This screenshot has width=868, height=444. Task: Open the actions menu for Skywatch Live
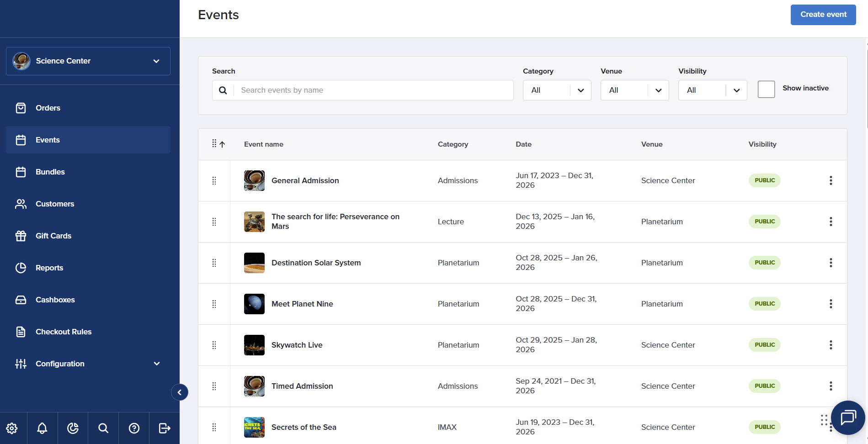click(x=831, y=345)
